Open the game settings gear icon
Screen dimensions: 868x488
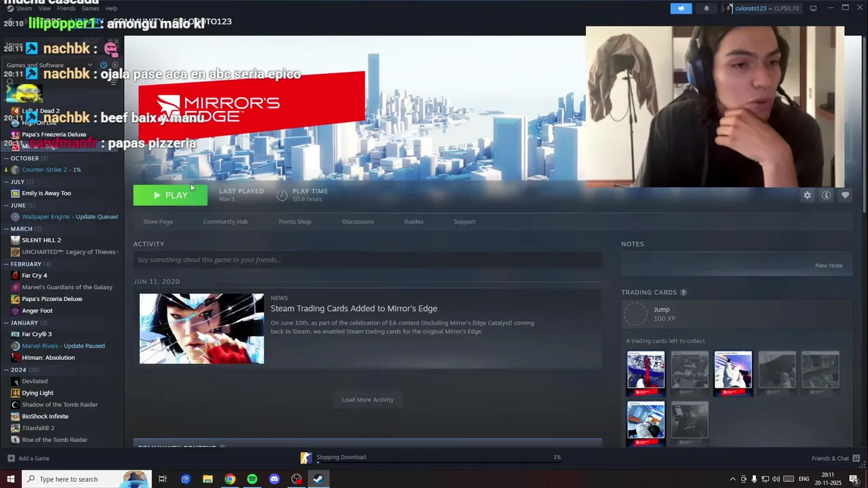tap(807, 195)
